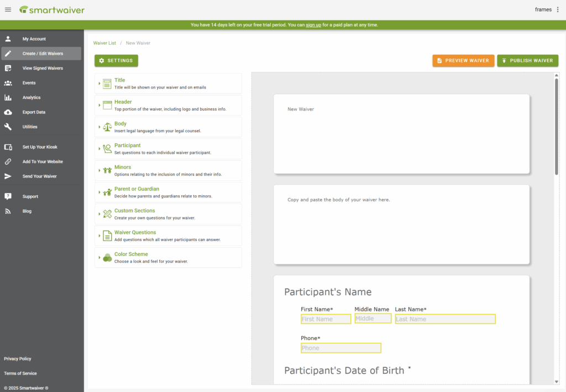Click the hamburger menu icon

coord(8,9)
